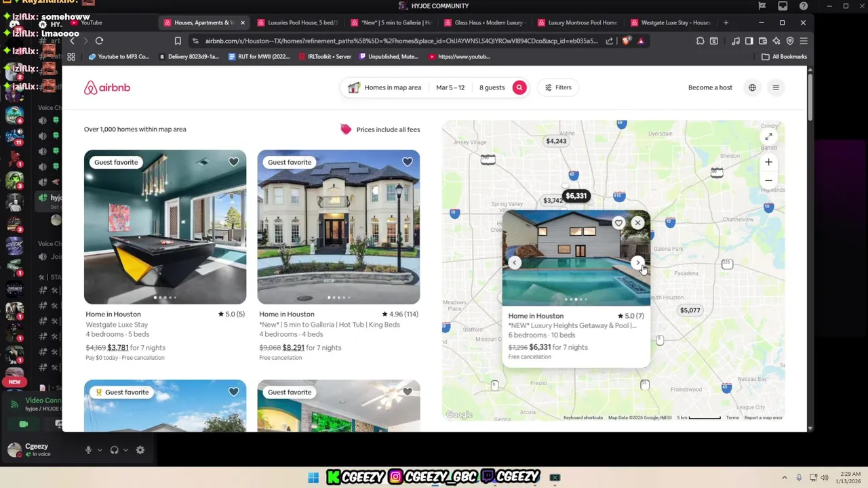868x488 pixels.
Task: Expand Discord microphone input options arrow
Action: [x=100, y=450]
